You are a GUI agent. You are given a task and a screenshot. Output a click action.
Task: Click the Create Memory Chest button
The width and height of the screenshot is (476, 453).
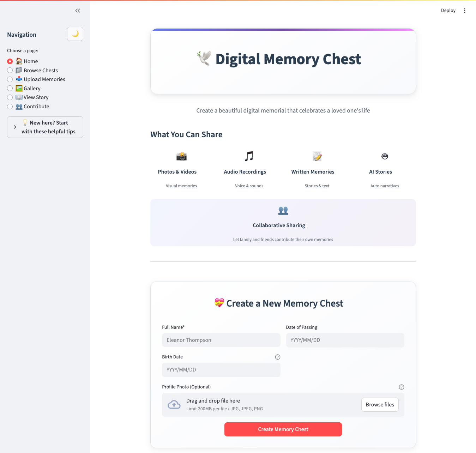(x=283, y=429)
